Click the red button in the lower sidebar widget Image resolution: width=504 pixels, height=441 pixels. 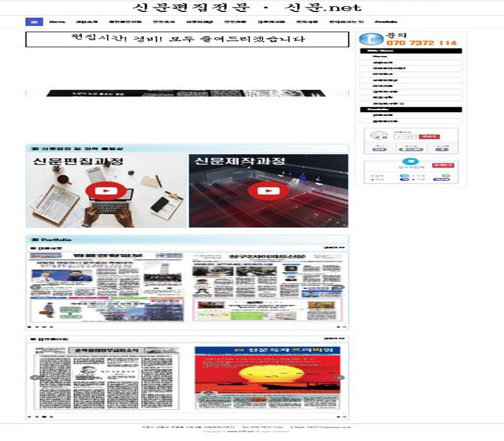coord(442,165)
